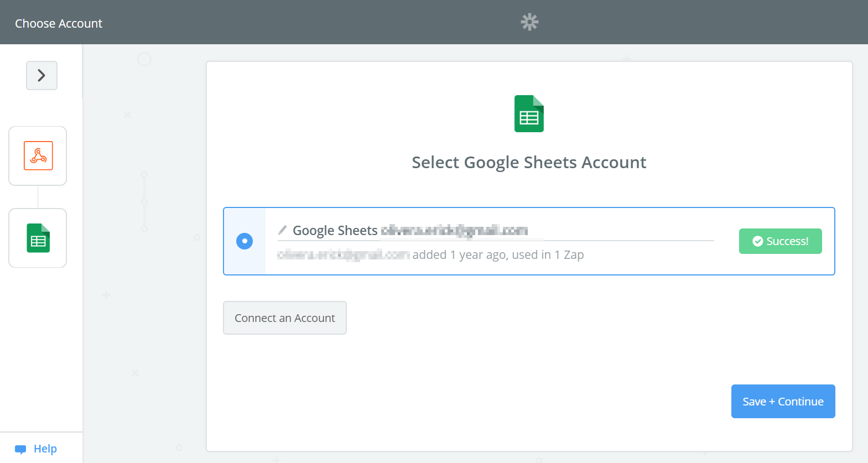
Task: Click "added 1 year ago, used in 1 Zap" text
Action: tap(498, 255)
